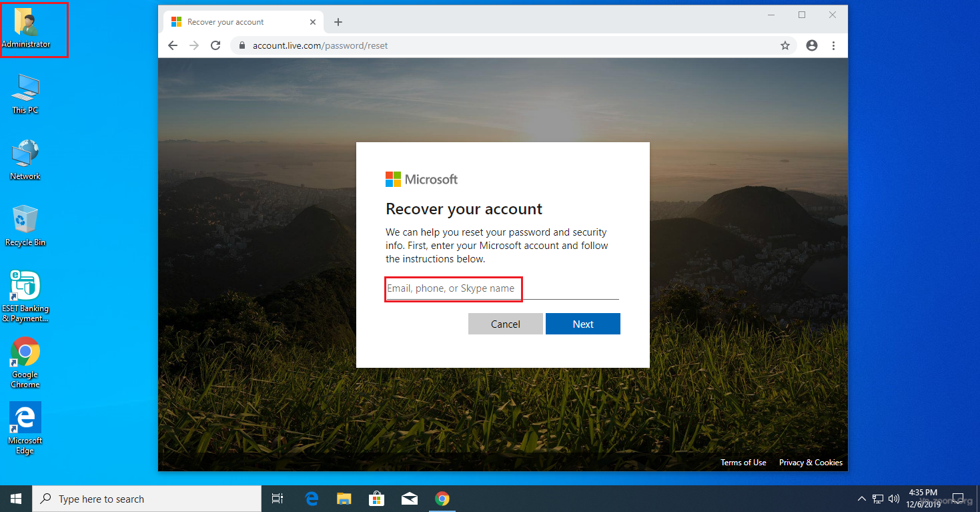Open Microsoft Store from the taskbar
The height and width of the screenshot is (512, 980).
[x=376, y=499]
